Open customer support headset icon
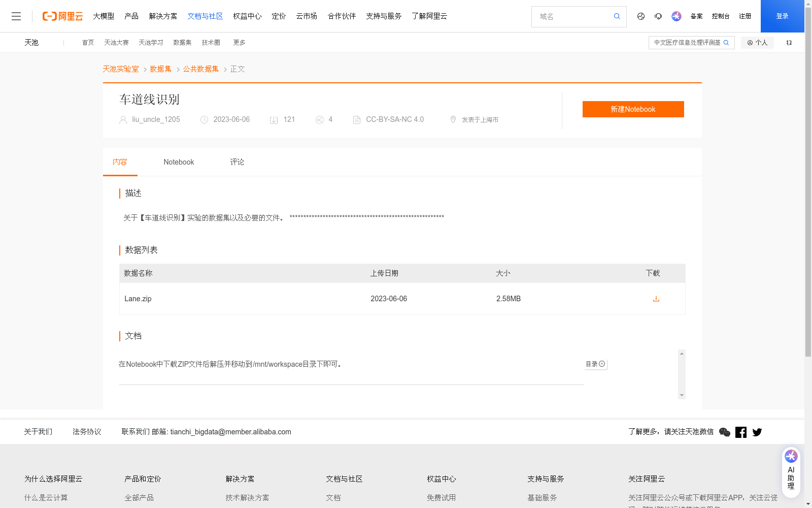This screenshot has width=812, height=508. [x=658, y=16]
